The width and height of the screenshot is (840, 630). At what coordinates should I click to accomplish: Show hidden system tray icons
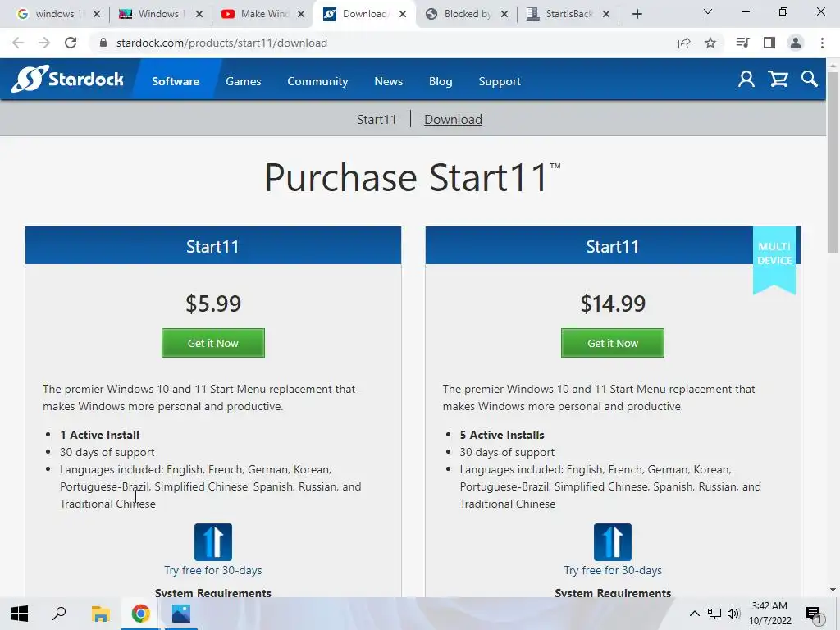tap(694, 614)
